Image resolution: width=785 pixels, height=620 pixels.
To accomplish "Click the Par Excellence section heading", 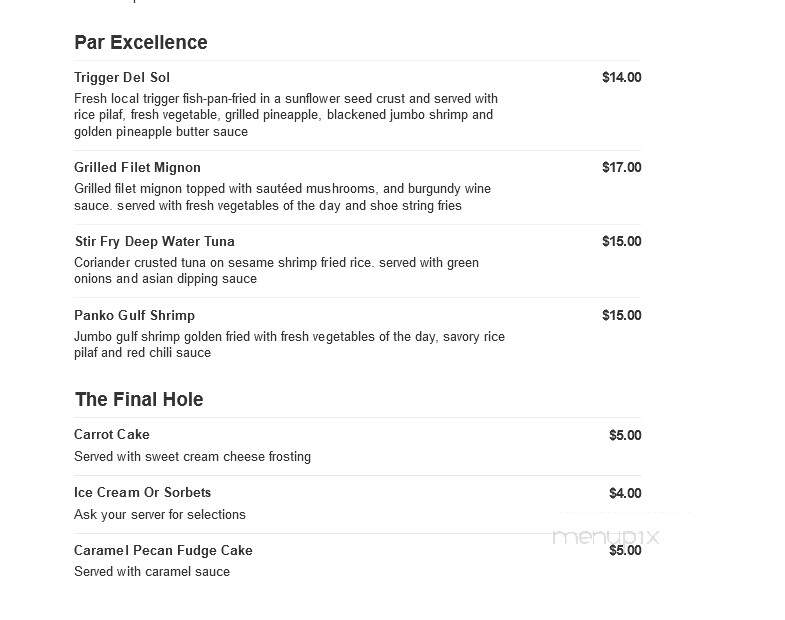I will [141, 43].
